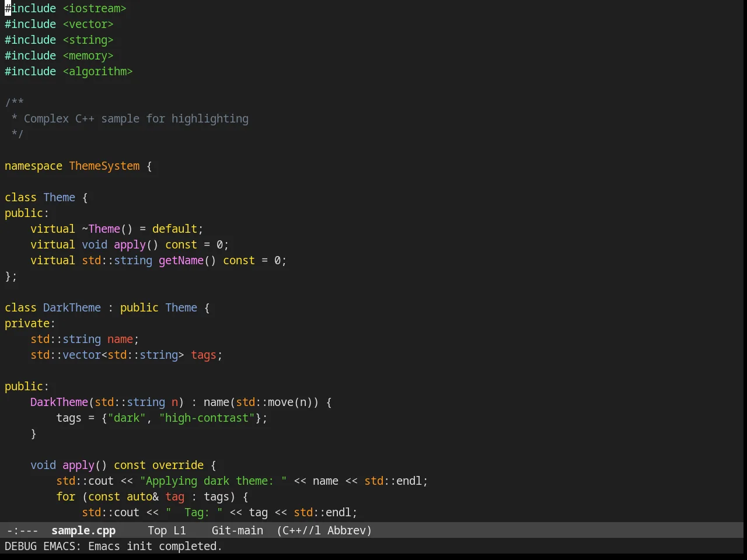Place cursor on '<iostream>' include
The width and height of the screenshot is (747, 560).
(95, 8)
